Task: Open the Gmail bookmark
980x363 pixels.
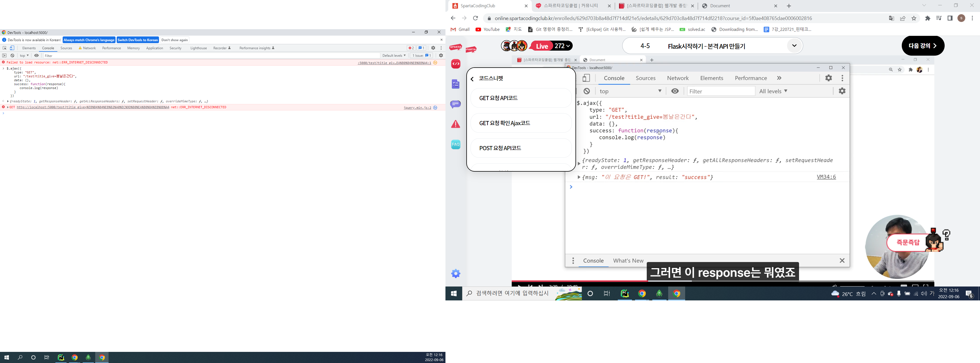Action: click(460, 29)
